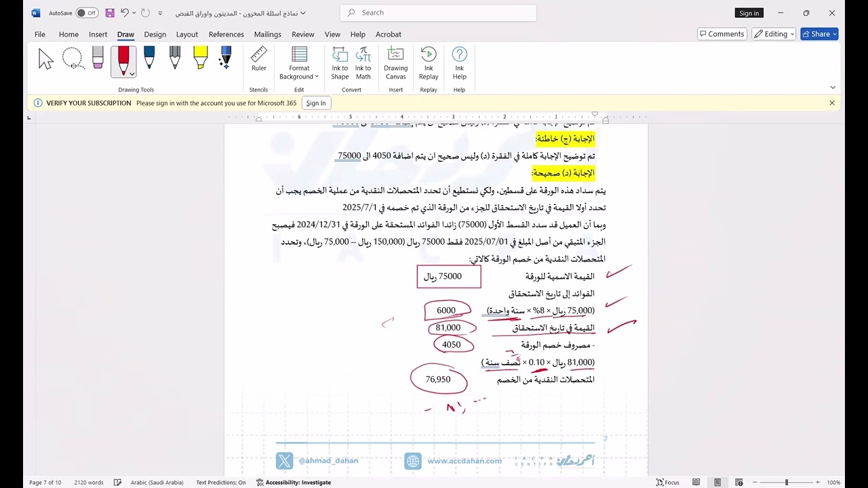The image size is (868, 488).
Task: Click the Redo button
Action: pyautogui.click(x=145, y=13)
